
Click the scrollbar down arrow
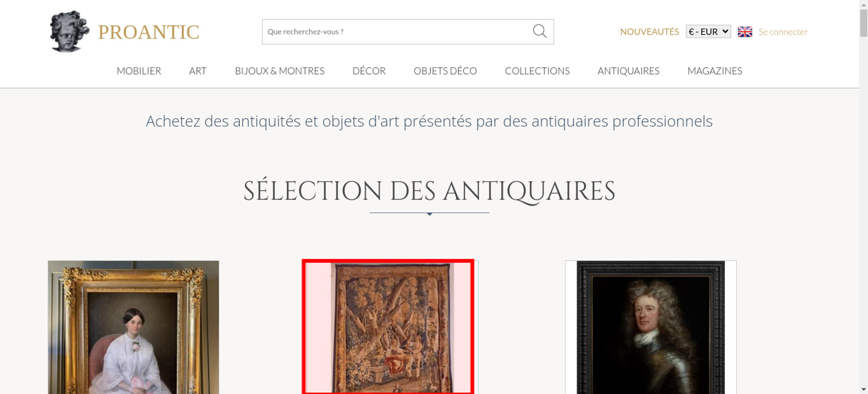[x=863, y=389]
